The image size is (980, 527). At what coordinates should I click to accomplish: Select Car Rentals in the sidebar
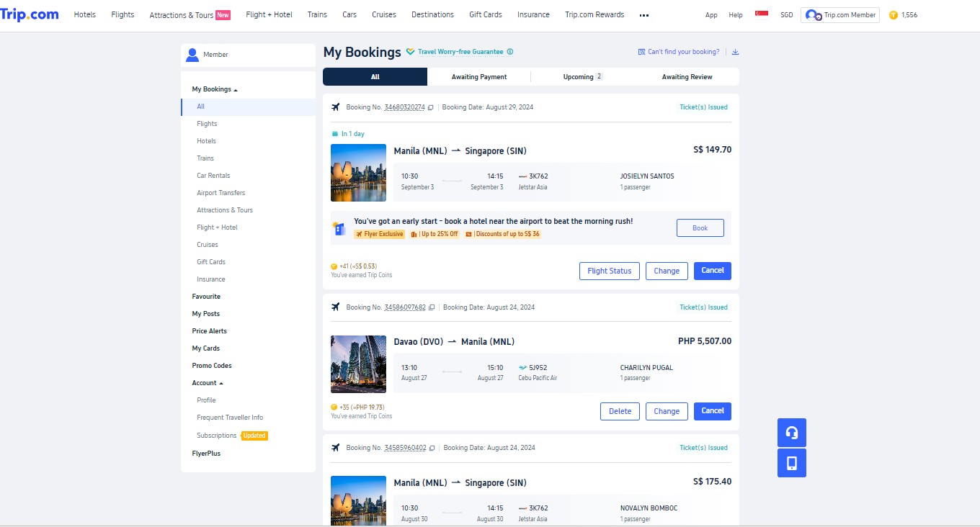coord(213,176)
